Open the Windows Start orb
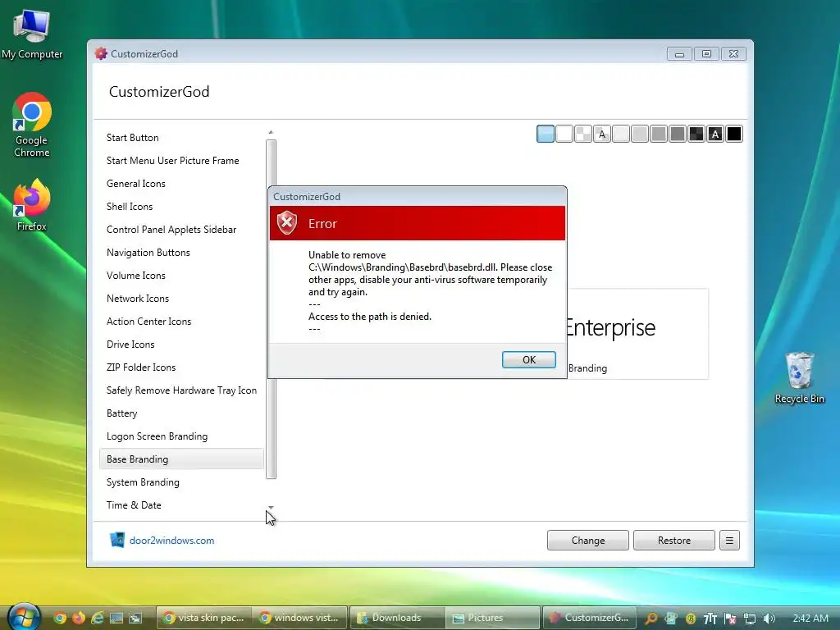This screenshot has width=840, height=630. [23, 617]
